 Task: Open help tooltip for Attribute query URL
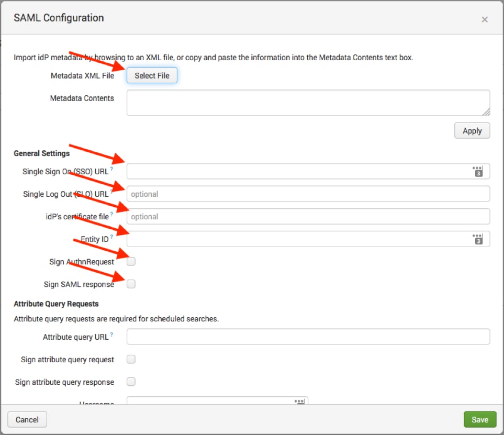click(x=111, y=334)
